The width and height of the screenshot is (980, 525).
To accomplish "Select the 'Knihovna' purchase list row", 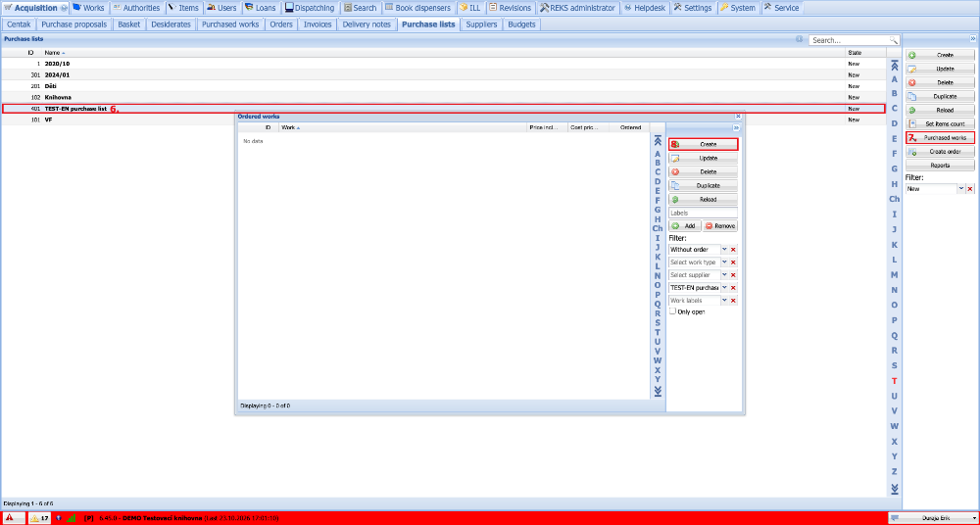I will tap(443, 98).
